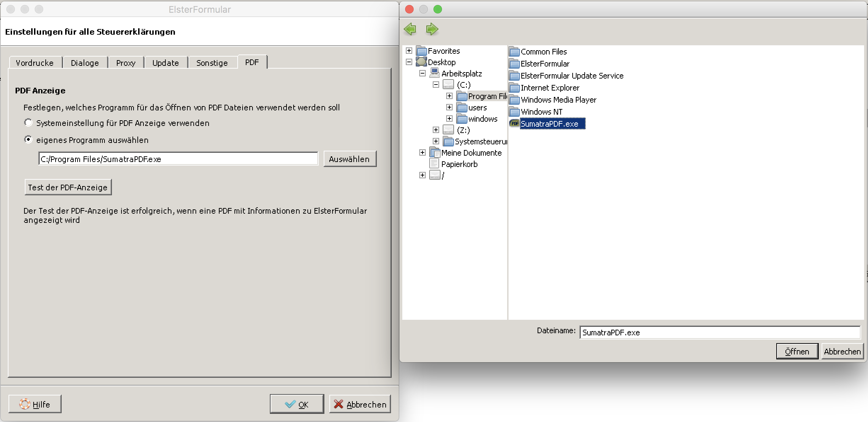Expand the windows tree node
868x422 pixels.
[449, 118]
